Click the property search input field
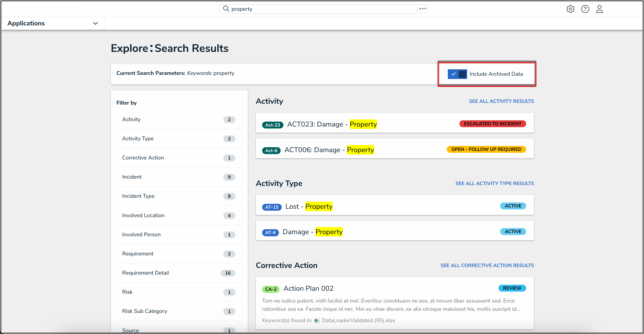The image size is (644, 334). coord(320,9)
